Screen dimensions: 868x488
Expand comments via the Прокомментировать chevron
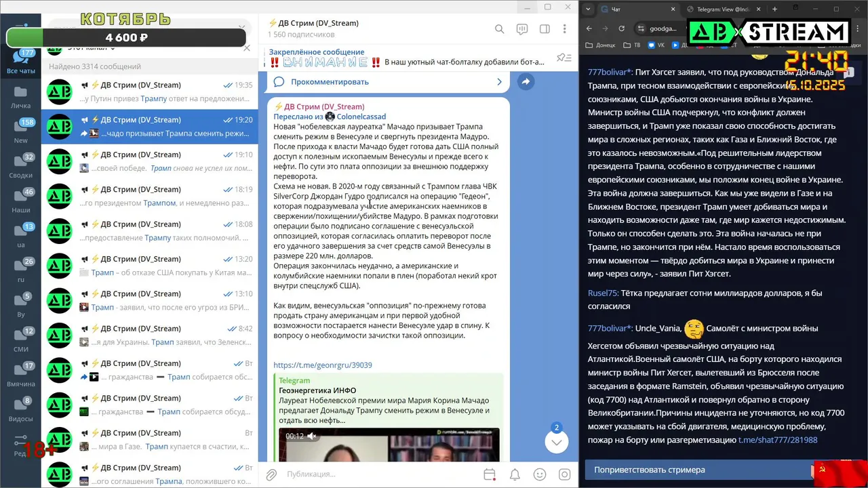coord(500,82)
